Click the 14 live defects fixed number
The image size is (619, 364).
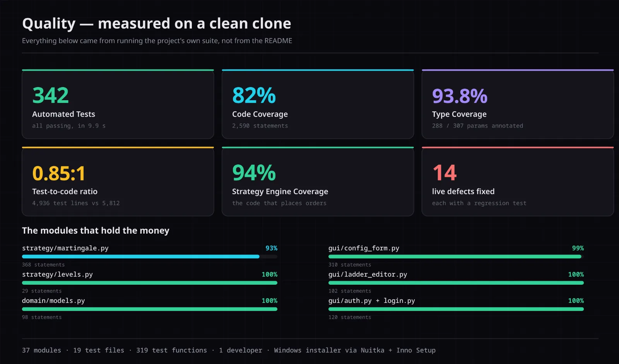coord(445,173)
